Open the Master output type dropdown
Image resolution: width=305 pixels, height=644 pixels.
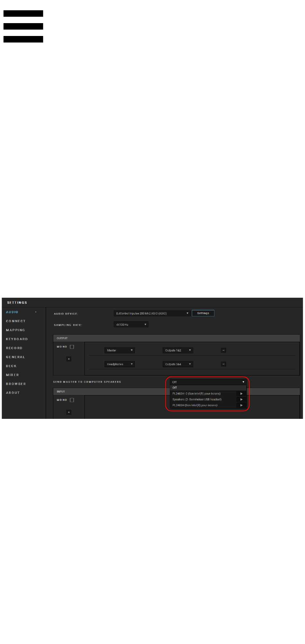(119, 350)
